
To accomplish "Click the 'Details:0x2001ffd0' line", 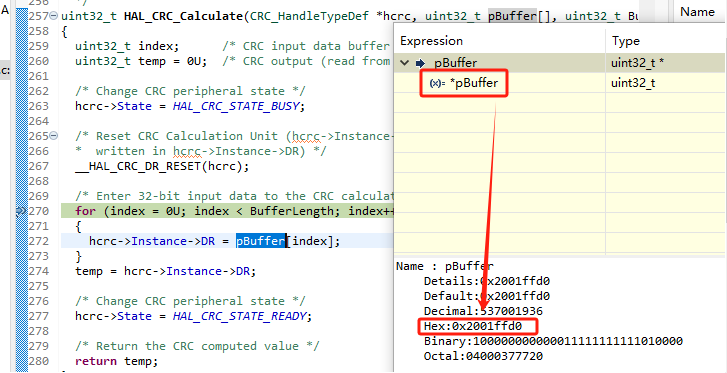I will click(487, 281).
